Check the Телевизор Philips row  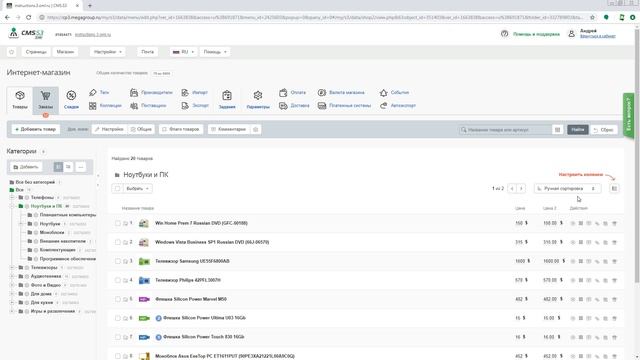118,280
